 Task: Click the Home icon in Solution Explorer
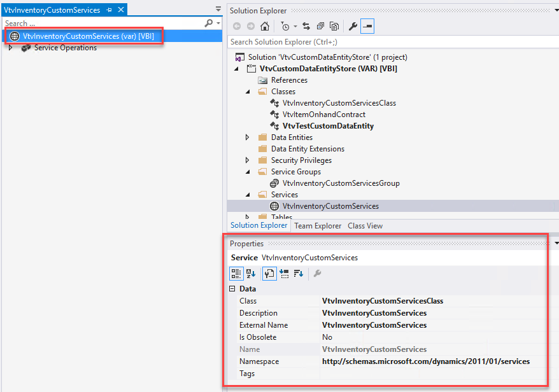tap(264, 26)
